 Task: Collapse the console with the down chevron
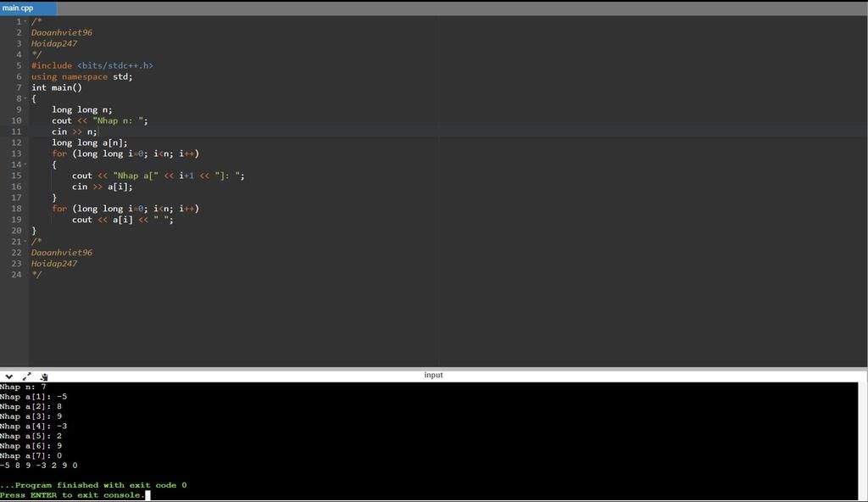[x=8, y=376]
